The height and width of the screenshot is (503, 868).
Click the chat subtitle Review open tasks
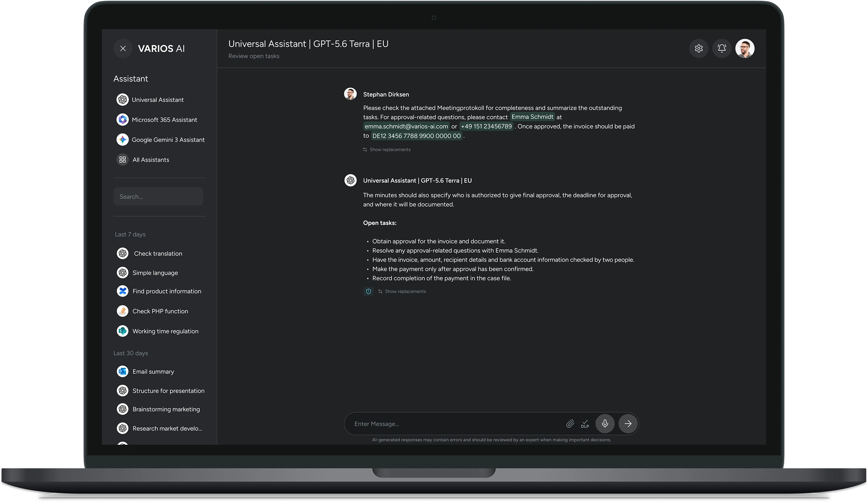pos(254,56)
